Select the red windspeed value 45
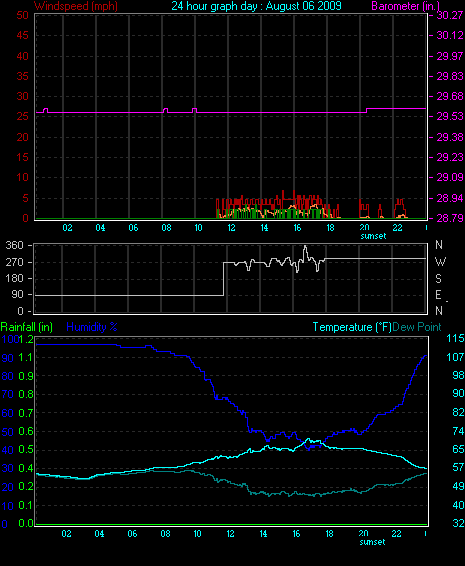The width and height of the screenshot is (465, 566). coord(22,35)
